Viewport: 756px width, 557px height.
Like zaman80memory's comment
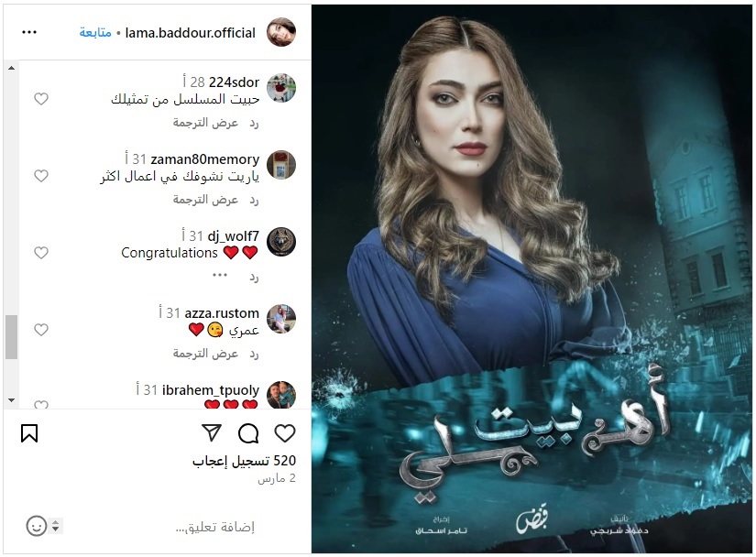point(41,176)
